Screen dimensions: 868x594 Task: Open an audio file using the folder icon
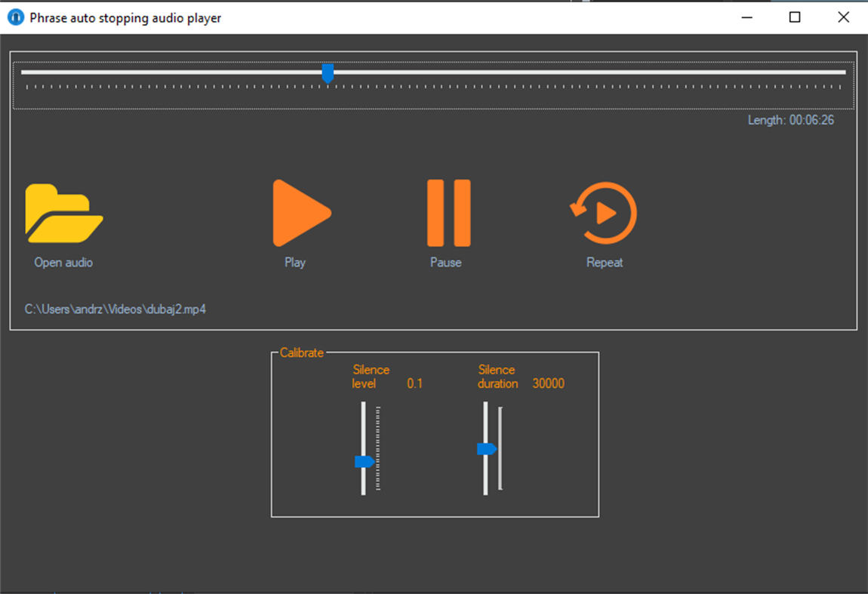click(63, 214)
